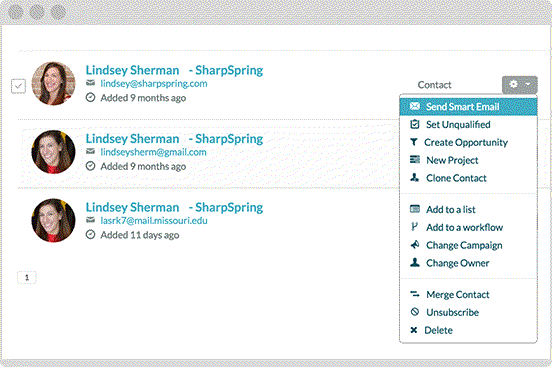
Task: Click the avatar photo of the missouri.edu contact
Action: (x=54, y=220)
